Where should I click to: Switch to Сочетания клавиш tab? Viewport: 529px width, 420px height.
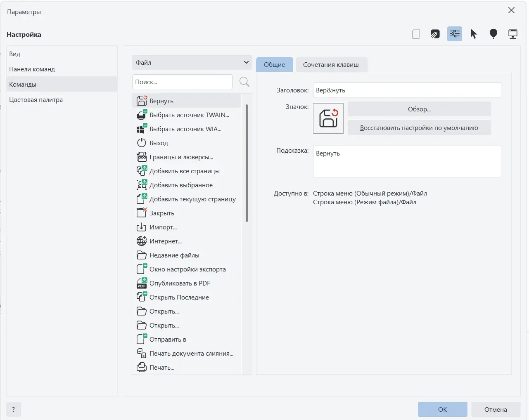(331, 65)
